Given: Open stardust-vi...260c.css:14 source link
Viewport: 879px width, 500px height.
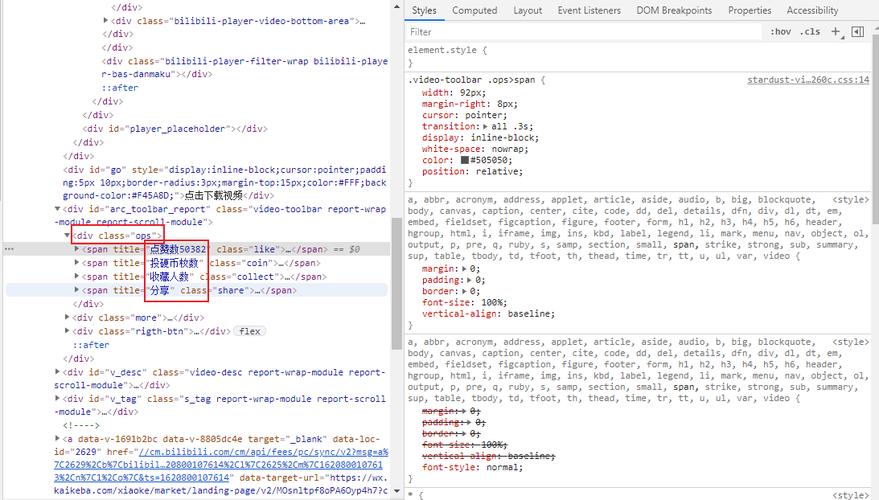Looking at the screenshot, I should pyautogui.click(x=808, y=80).
